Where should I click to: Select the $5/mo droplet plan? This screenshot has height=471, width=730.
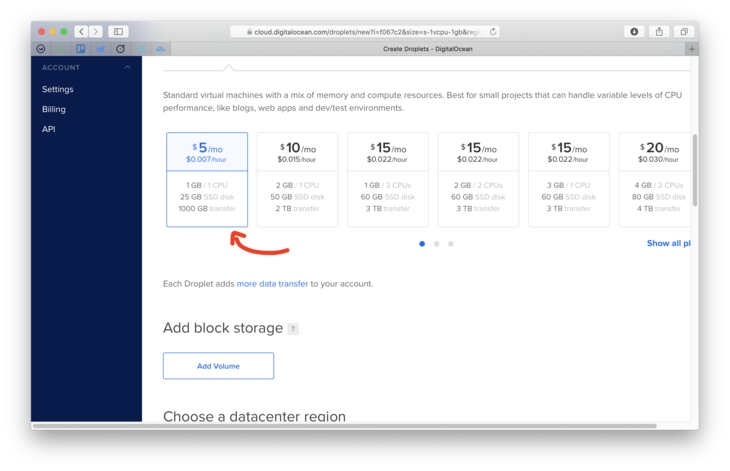click(207, 179)
